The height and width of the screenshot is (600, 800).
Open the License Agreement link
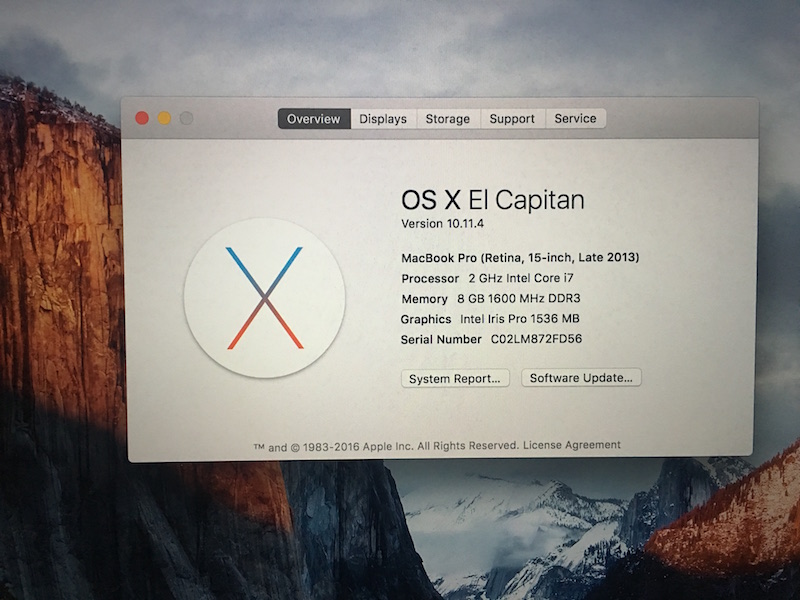coord(572,445)
